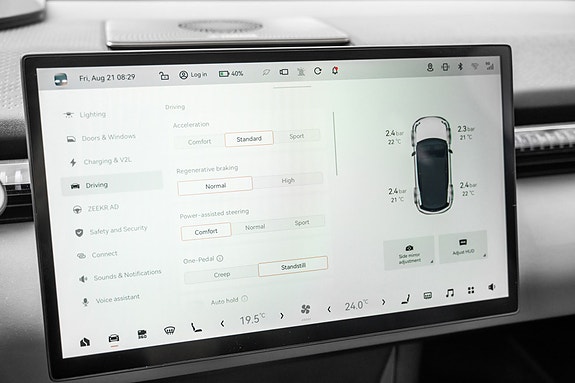Tap the Bluetooth status icon
The height and width of the screenshot is (383, 575).
pyautogui.click(x=460, y=66)
